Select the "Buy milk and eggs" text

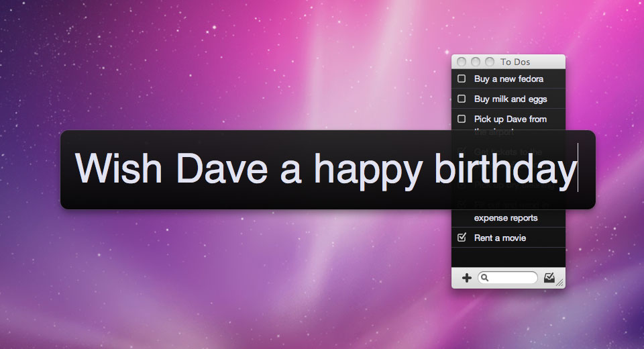(x=511, y=99)
